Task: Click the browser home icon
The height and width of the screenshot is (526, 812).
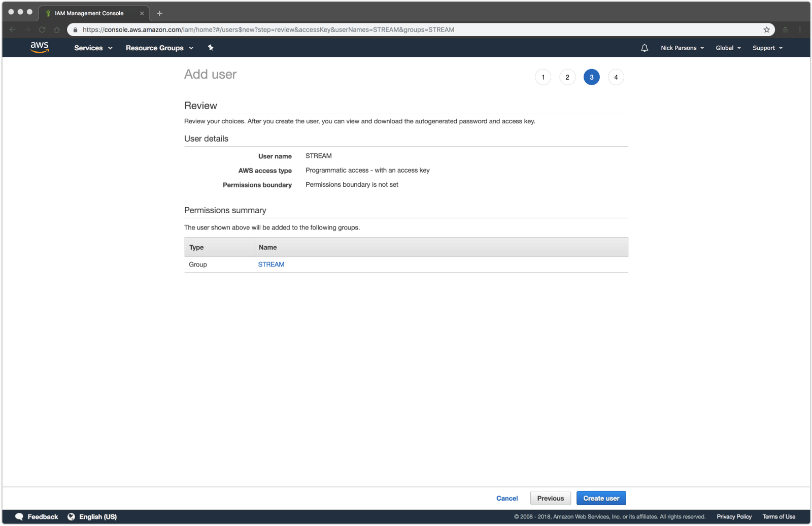Action: (x=57, y=29)
